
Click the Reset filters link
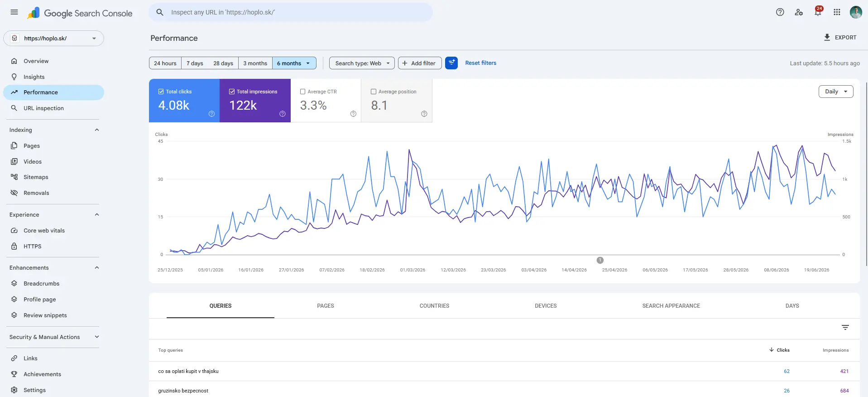coord(480,63)
